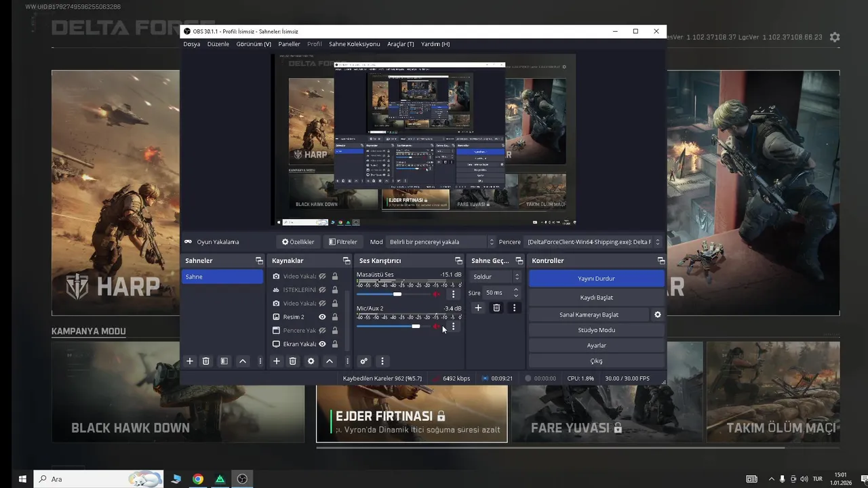Click the Mic/Aux 2 volume slider handle

[416, 327]
